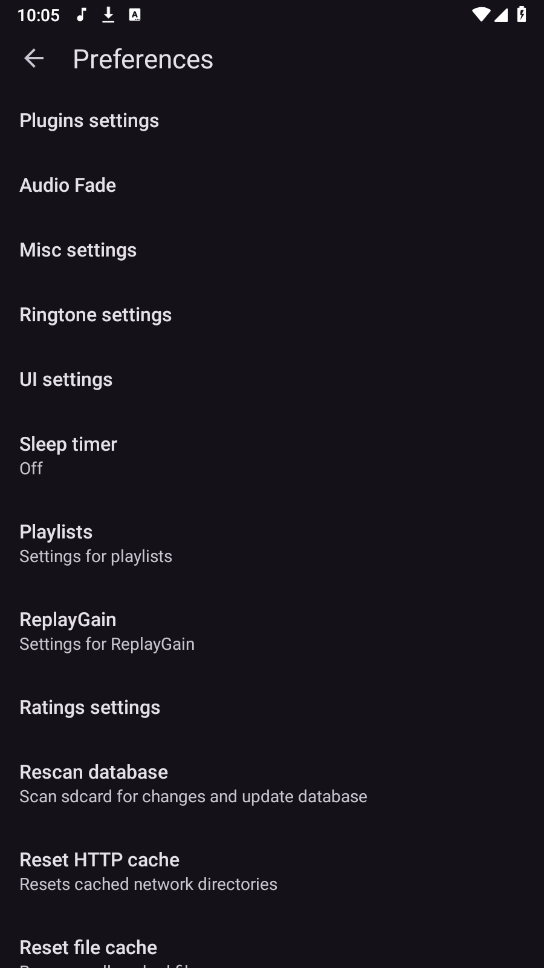Open Plugins settings
Image resolution: width=544 pixels, height=968 pixels.
[x=272, y=120]
